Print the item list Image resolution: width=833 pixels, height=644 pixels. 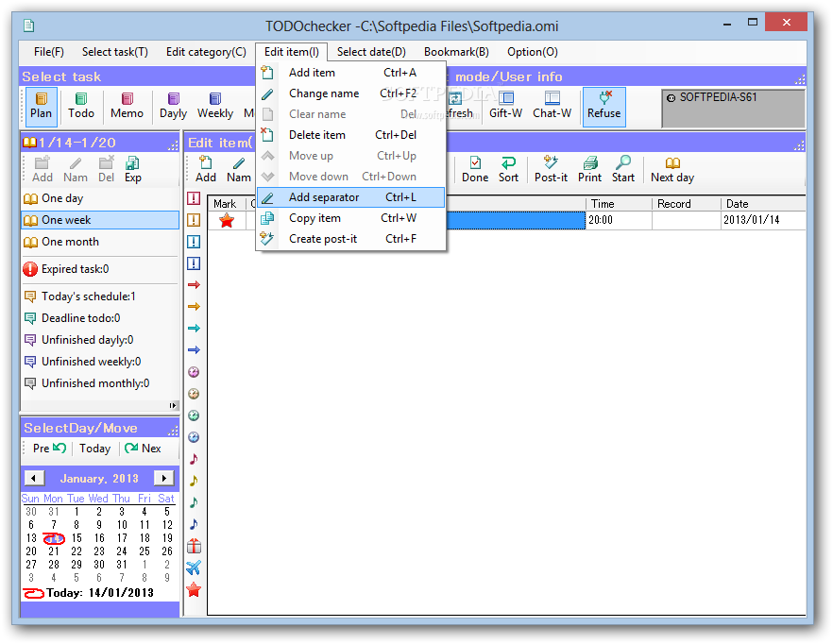click(589, 170)
